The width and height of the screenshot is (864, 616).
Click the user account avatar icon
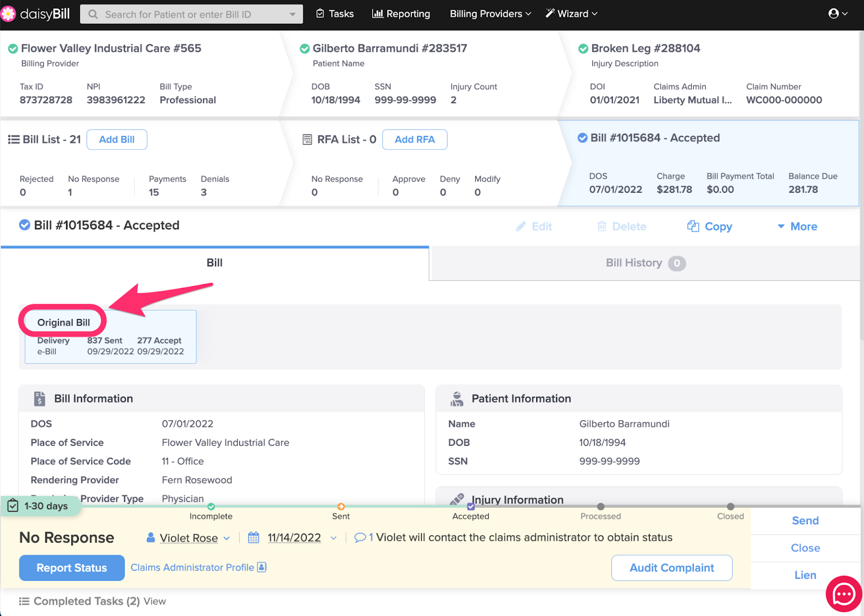tap(834, 13)
